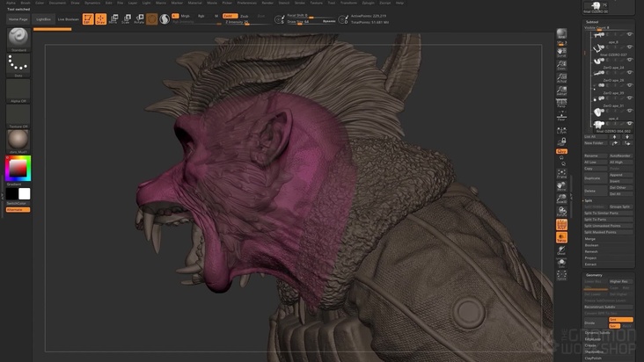Open the Alpha menu
The image size is (644, 362).
pyautogui.click(x=11, y=3)
